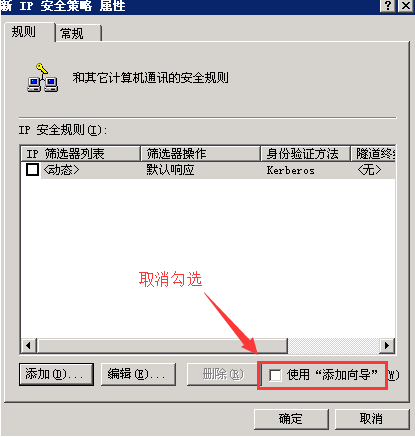
Task: Click the disabled 删除(R) button
Action: 222,374
